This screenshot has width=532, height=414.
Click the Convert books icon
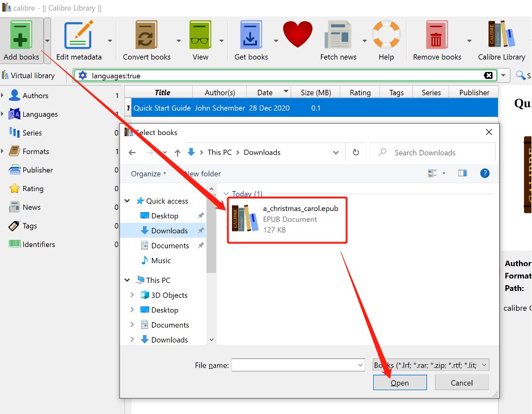(146, 35)
